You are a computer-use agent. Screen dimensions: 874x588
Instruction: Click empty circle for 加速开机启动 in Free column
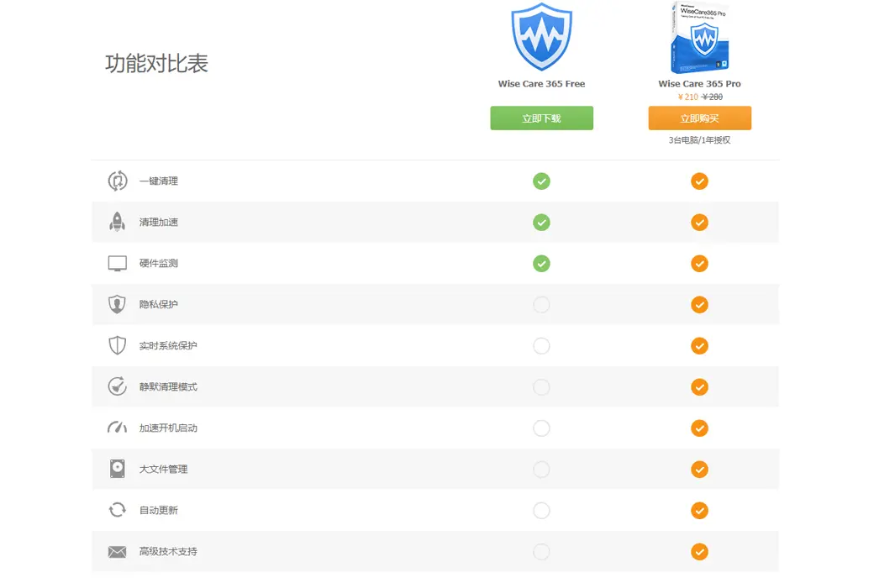click(541, 428)
